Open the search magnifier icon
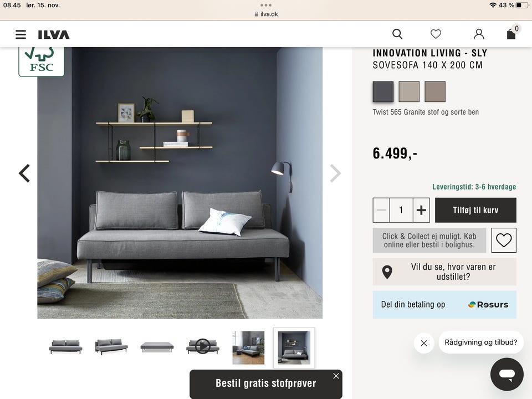Screen dimensions: 532x399 click(x=397, y=34)
